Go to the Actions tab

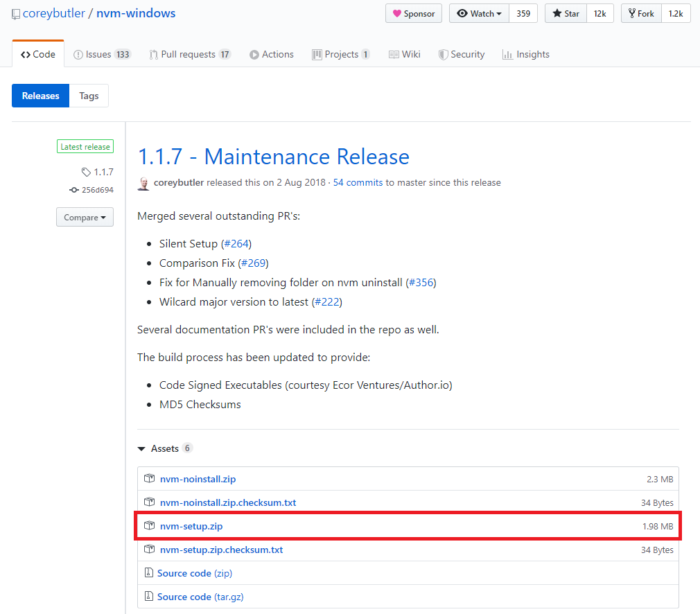pyautogui.click(x=272, y=55)
